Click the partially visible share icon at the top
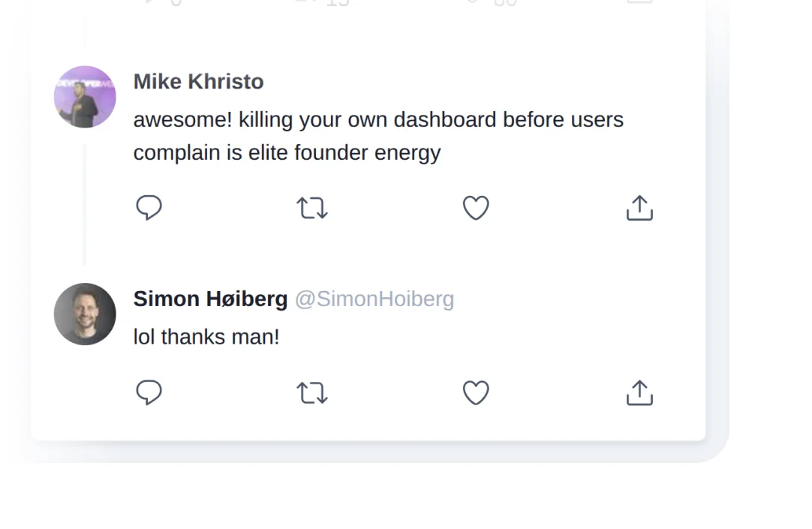The height and width of the screenshot is (529, 812). coord(639,3)
